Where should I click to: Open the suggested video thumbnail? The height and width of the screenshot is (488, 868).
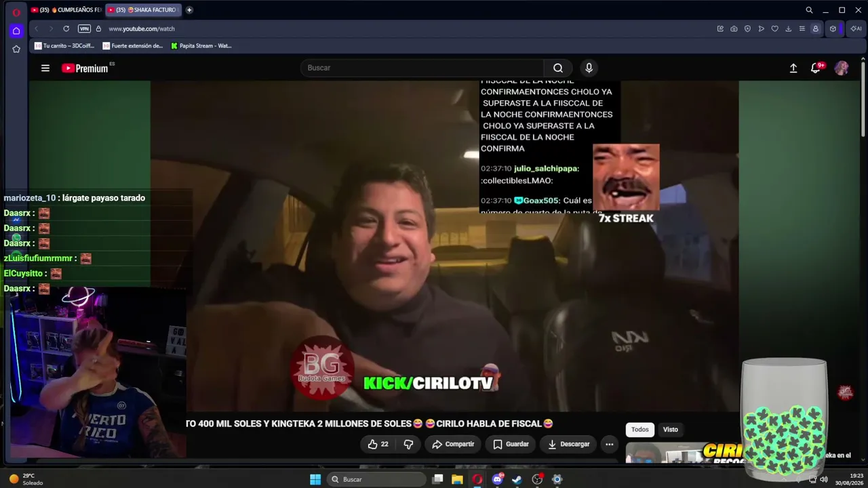pos(684,452)
